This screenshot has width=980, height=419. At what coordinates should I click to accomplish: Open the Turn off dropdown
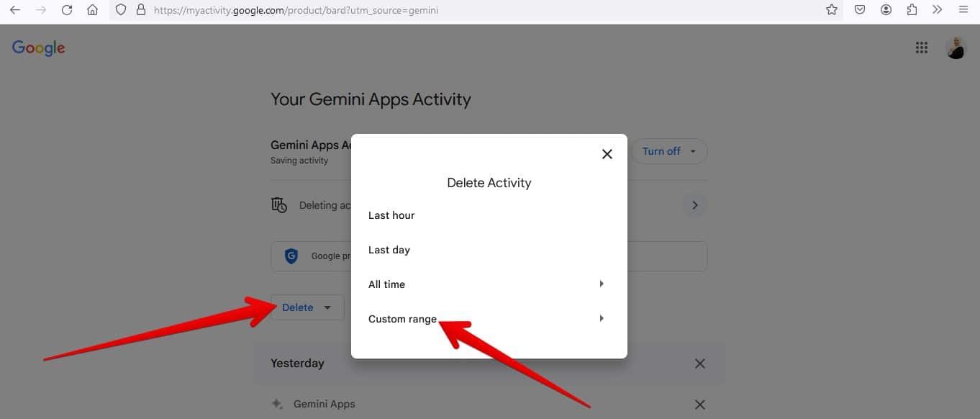click(670, 151)
